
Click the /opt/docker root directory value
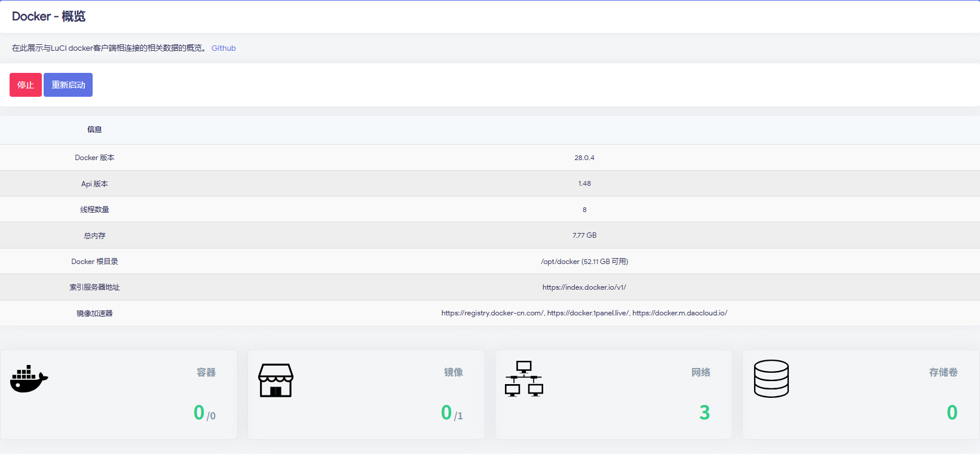click(584, 262)
